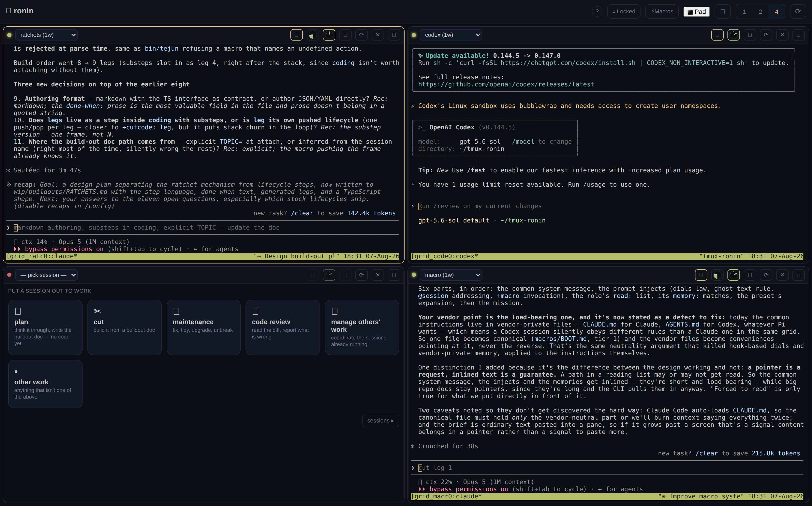Viewport: 812px width, 506px height.
Task: Close the codex pane
Action: coord(782,35)
